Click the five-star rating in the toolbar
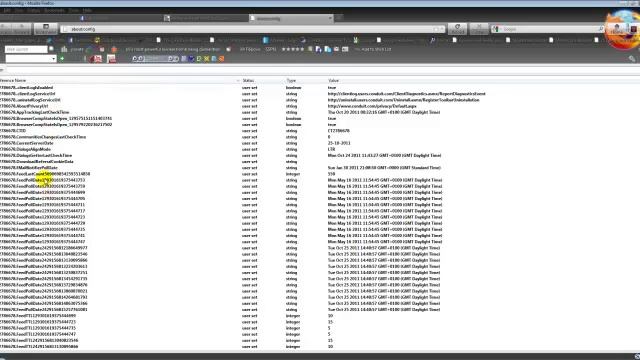The image size is (640, 360). click(x=293, y=49)
